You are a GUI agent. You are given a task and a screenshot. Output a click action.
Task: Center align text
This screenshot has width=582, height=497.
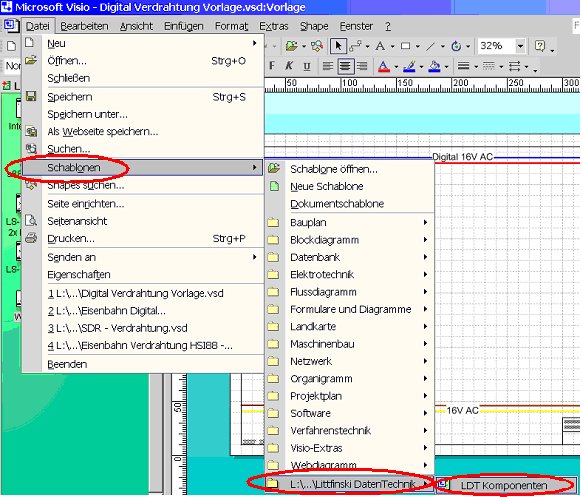tap(345, 66)
